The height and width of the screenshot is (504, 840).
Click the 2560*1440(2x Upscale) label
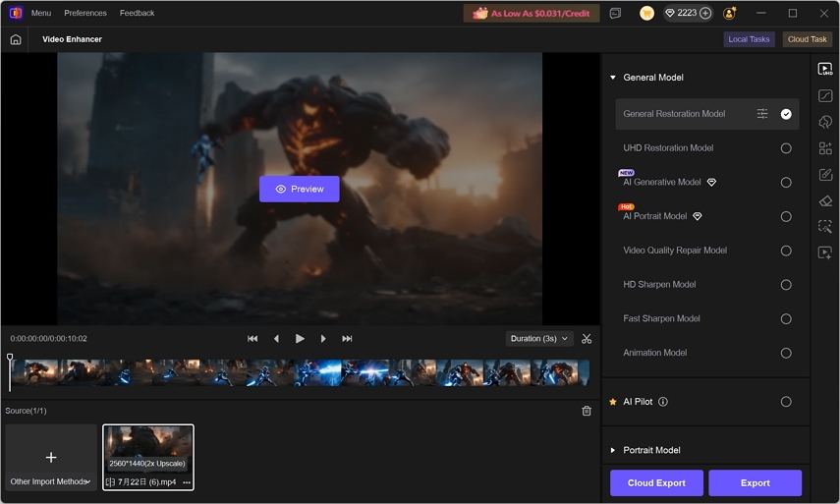(x=147, y=464)
